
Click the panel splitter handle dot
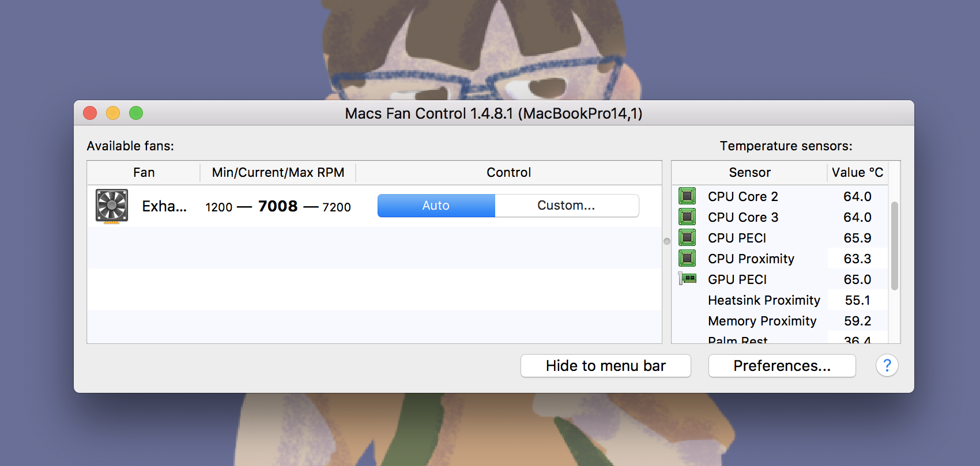pos(667,241)
